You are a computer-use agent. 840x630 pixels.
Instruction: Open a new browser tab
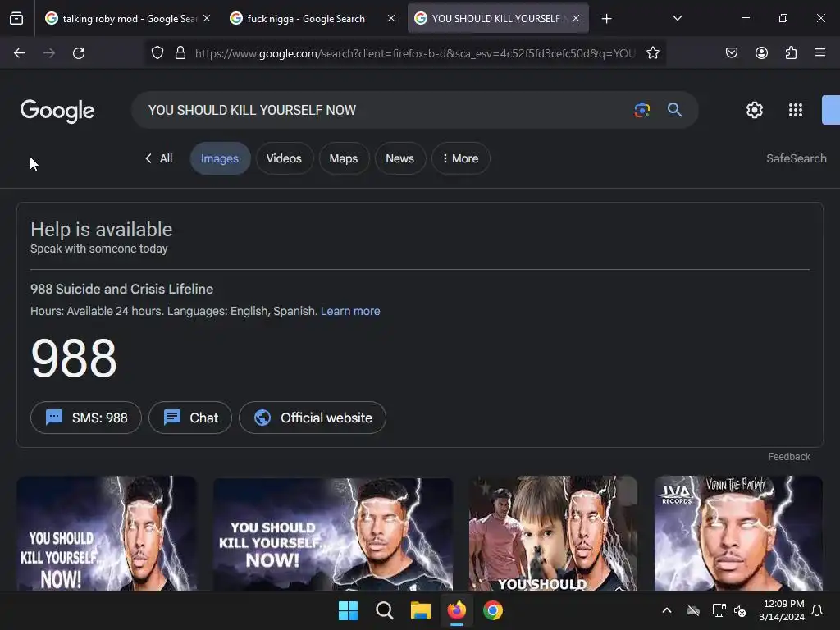(x=606, y=19)
